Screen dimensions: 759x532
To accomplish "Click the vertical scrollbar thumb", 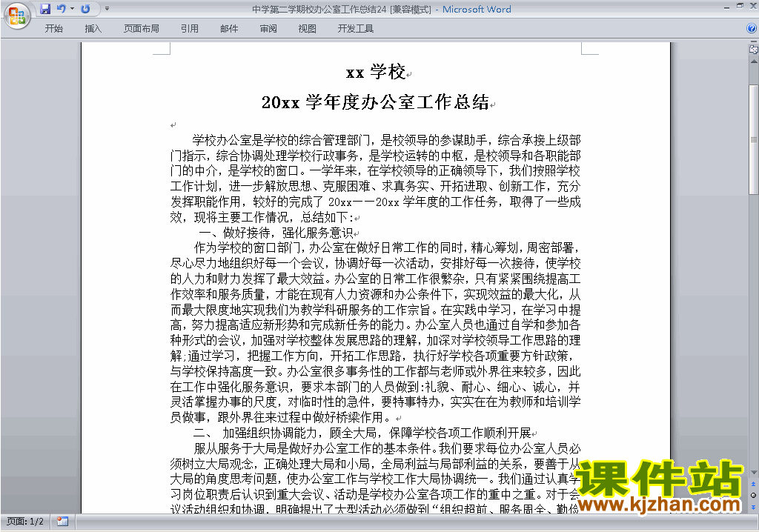I will pyautogui.click(x=754, y=139).
